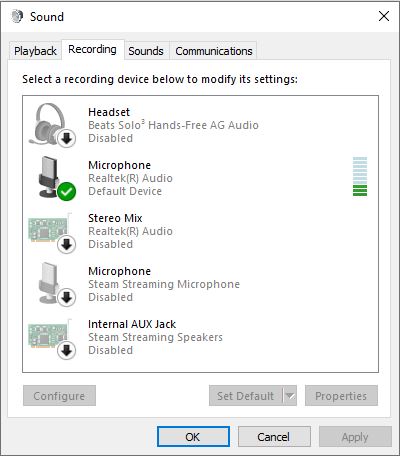Image resolution: width=400 pixels, height=456 pixels.
Task: Click 'Realtek(R) Audio' under Stereo Mix
Action: tap(130, 231)
